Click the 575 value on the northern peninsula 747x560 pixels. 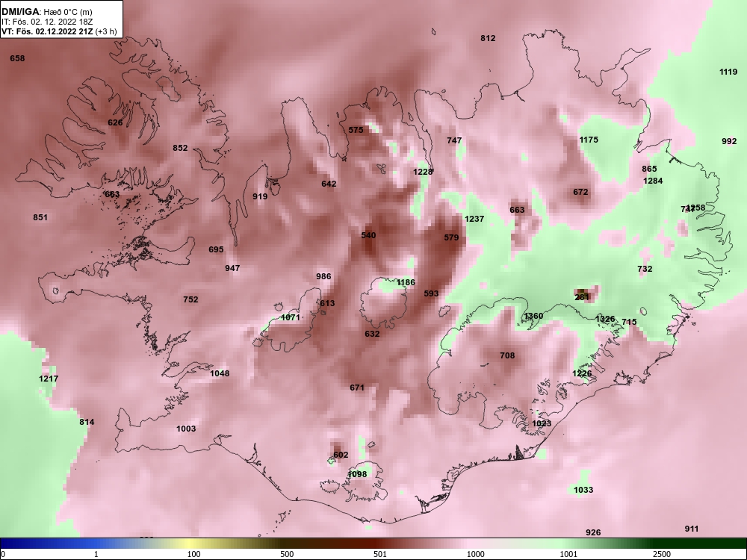(x=356, y=130)
